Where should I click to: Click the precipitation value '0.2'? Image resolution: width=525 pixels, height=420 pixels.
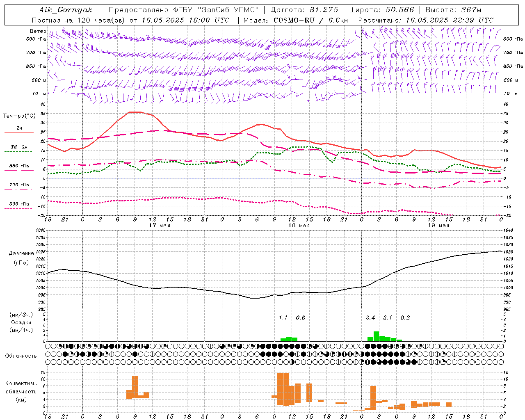tap(405, 318)
